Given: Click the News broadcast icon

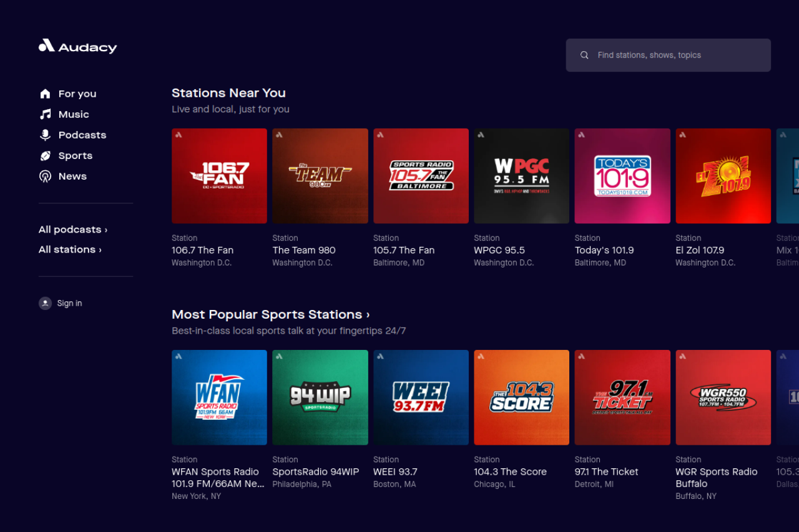Looking at the screenshot, I should click(x=45, y=177).
